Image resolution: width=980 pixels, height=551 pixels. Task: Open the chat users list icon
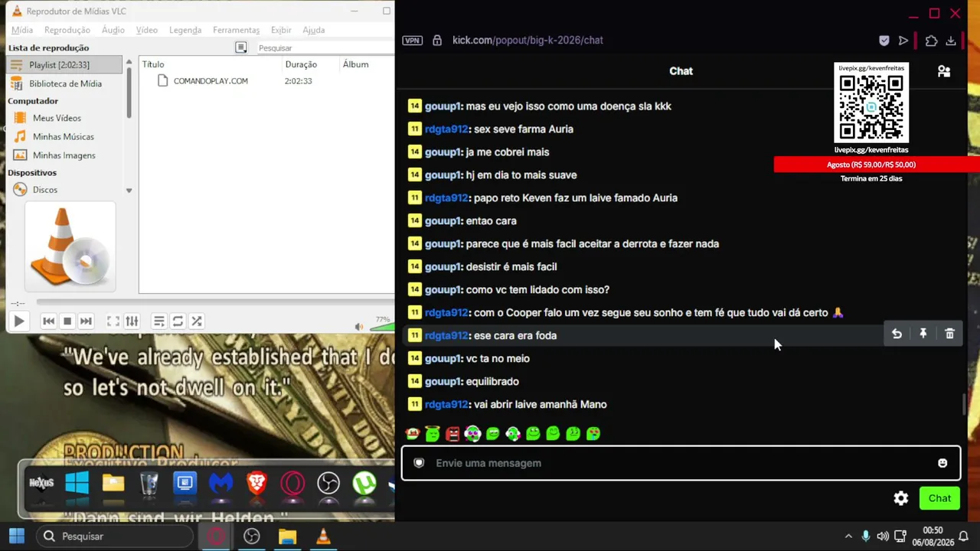(944, 71)
